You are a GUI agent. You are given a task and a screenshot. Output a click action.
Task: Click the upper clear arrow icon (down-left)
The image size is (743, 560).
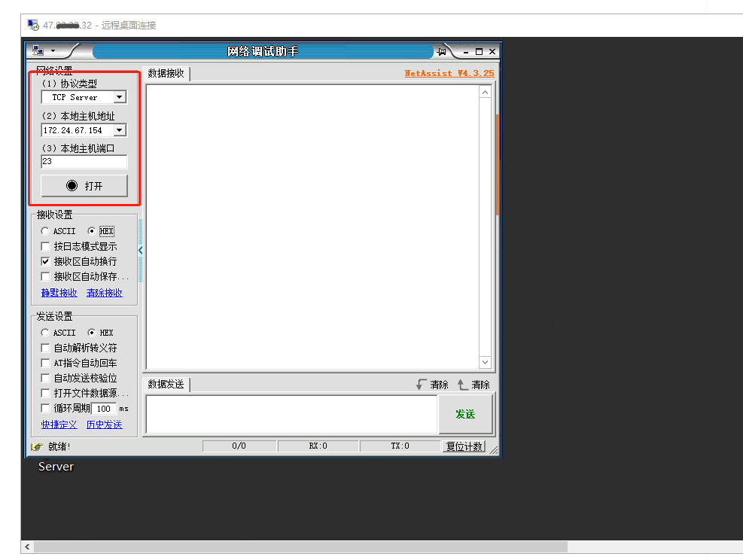pos(422,384)
